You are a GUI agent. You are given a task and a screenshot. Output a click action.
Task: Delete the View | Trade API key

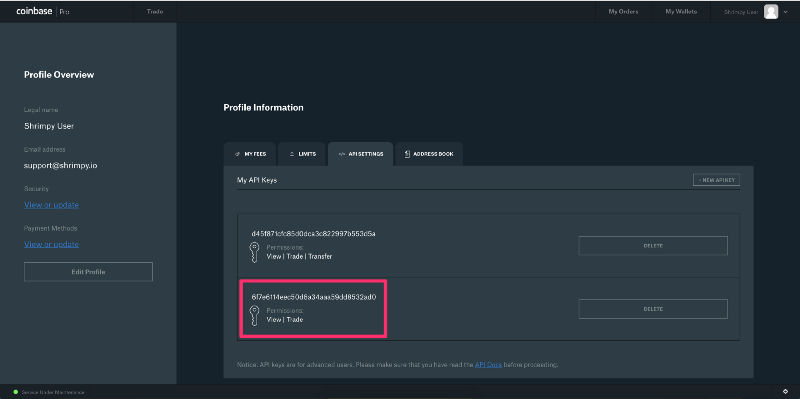pos(653,309)
